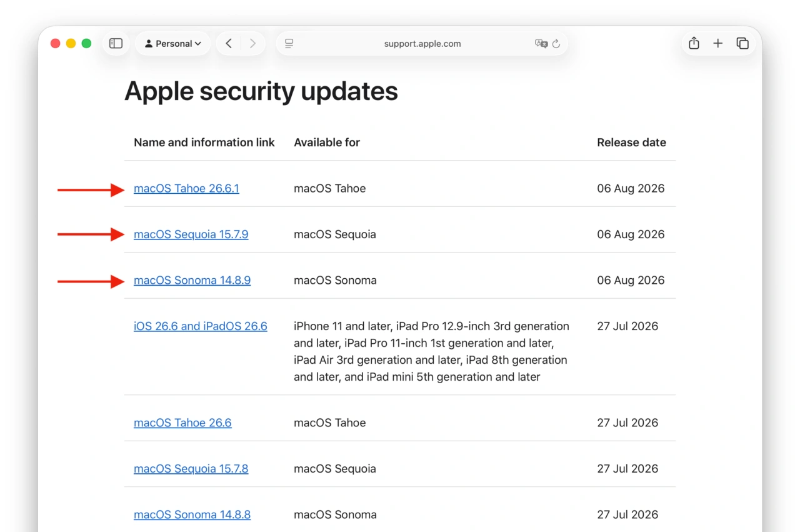Click the '06 Aug 2026' date for Sequoia 15.7.9
This screenshot has width=800, height=532.
(631, 234)
